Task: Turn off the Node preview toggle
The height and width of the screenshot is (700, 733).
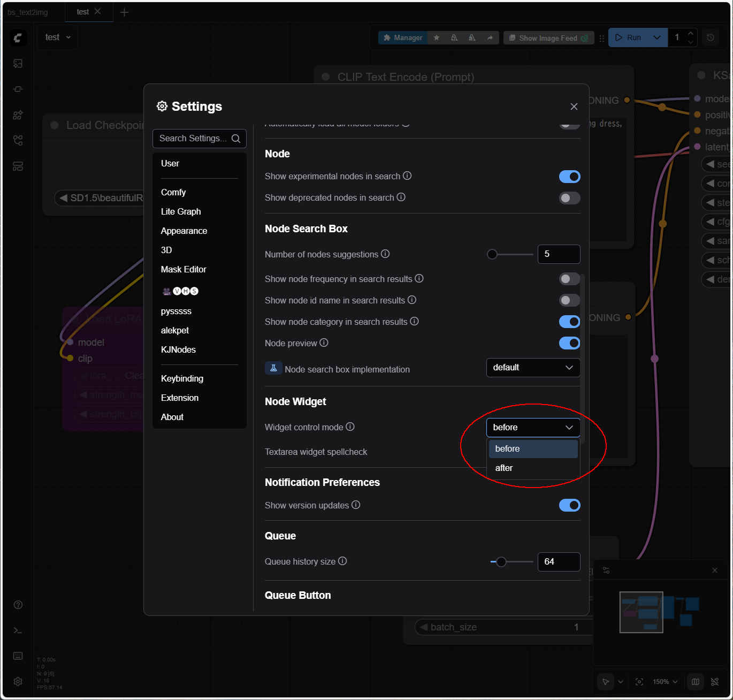Action: pos(569,343)
